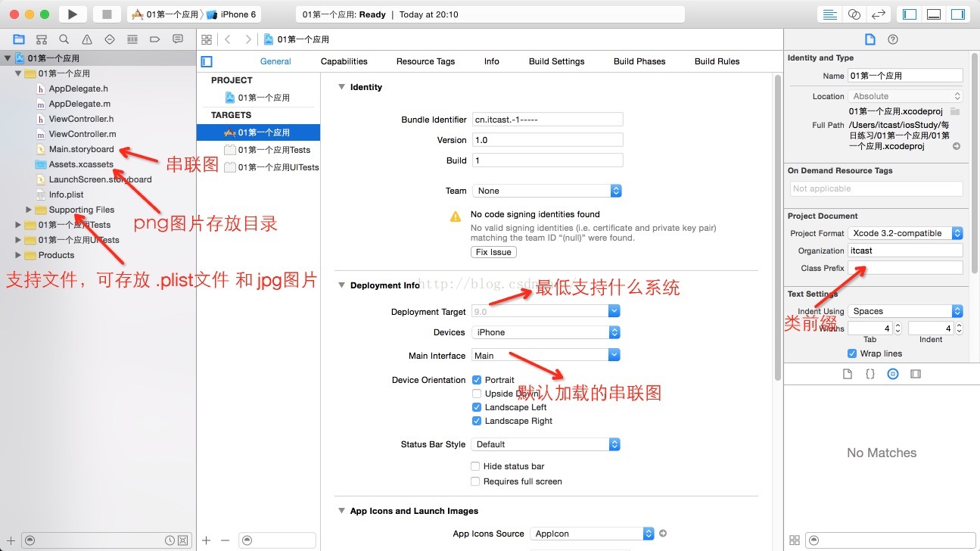Toggle the project and targets list
980x551 pixels.
207,61
